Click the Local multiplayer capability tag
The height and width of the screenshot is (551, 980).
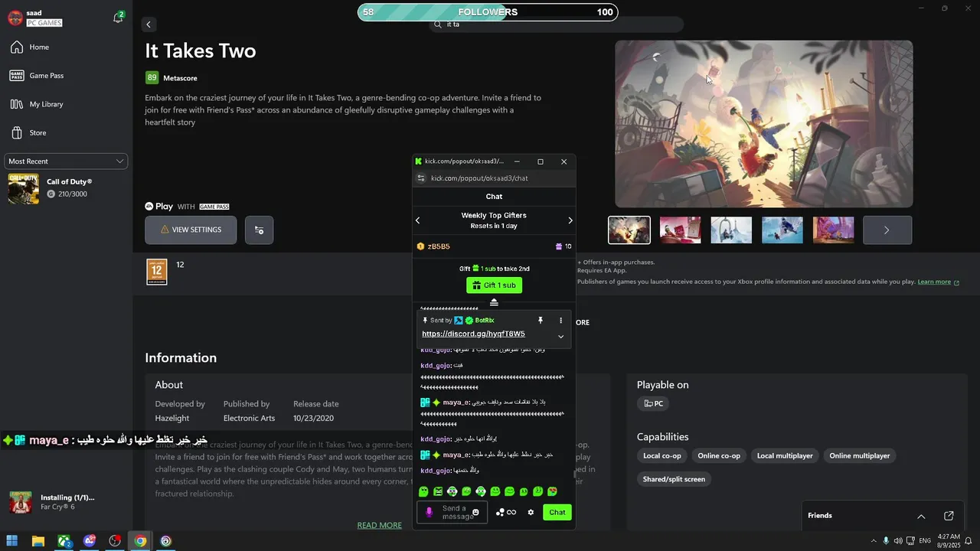tap(785, 455)
